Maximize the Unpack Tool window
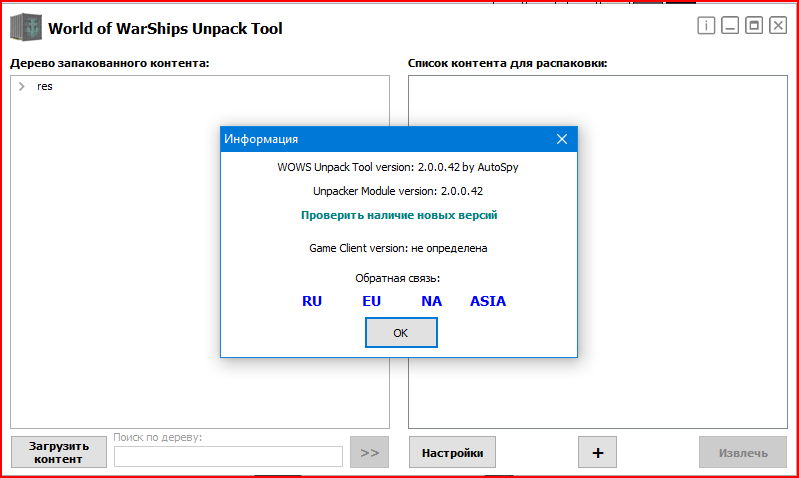 (754, 25)
